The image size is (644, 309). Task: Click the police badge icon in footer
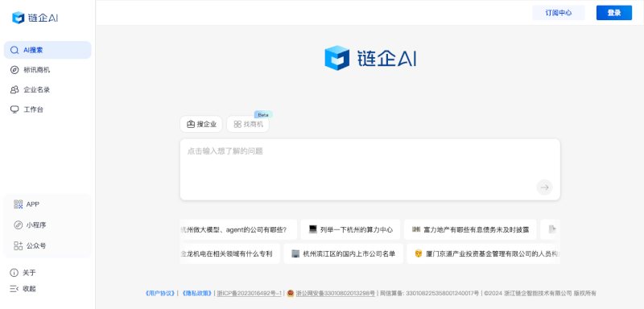click(291, 294)
